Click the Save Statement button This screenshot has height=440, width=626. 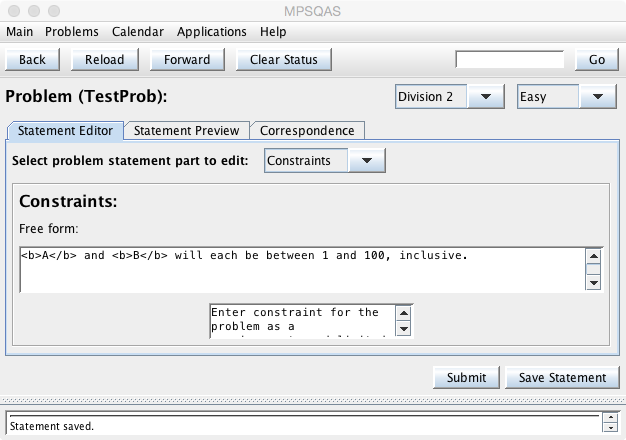[x=561, y=377]
